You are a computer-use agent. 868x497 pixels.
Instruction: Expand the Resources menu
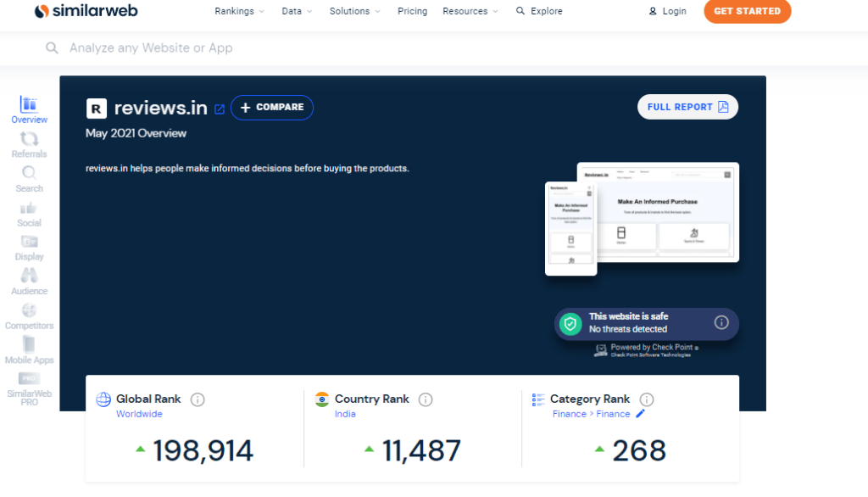point(470,11)
